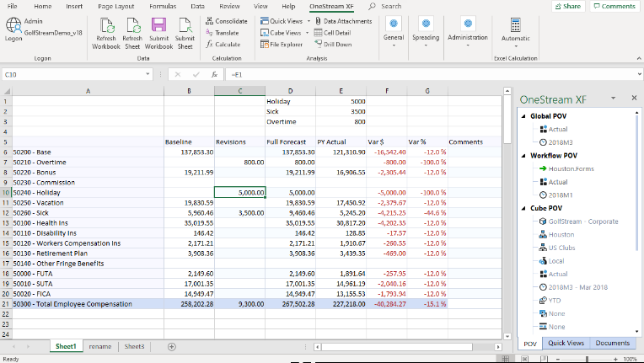Collapse the Global POV section
Viewport: 644px width, 363px height.
click(x=523, y=116)
